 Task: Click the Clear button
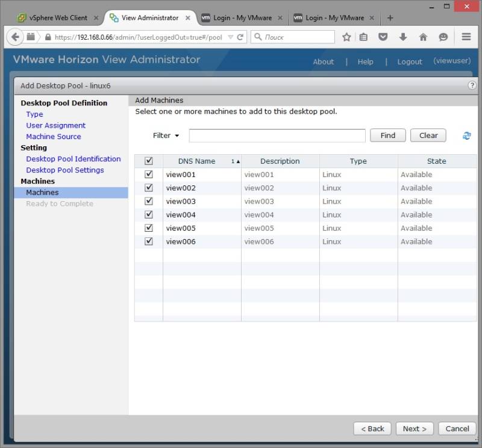click(x=428, y=135)
